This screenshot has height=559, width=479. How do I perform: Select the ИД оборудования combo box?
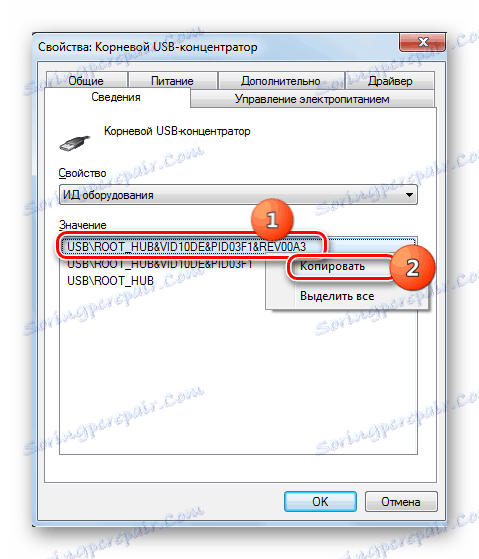238,195
